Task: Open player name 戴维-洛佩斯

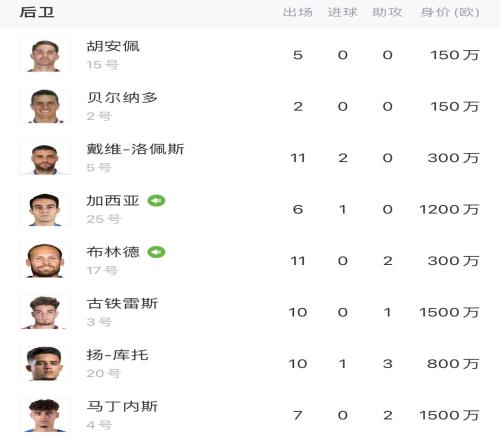Action: point(135,149)
